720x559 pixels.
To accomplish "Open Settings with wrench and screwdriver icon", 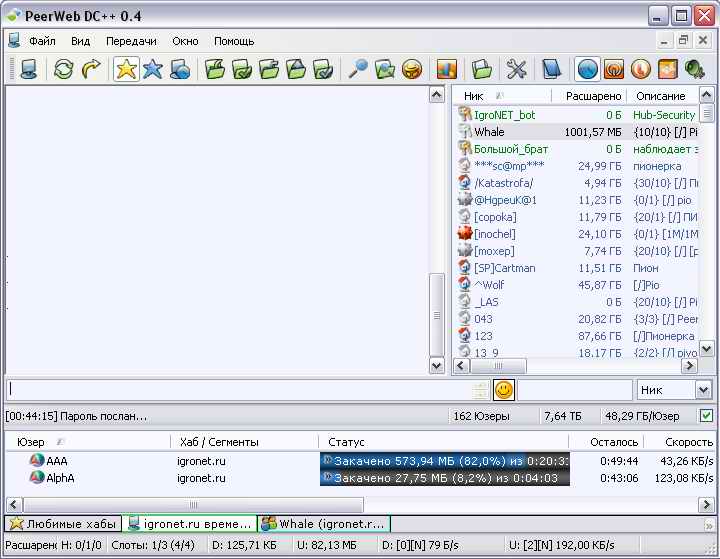I will (517, 69).
